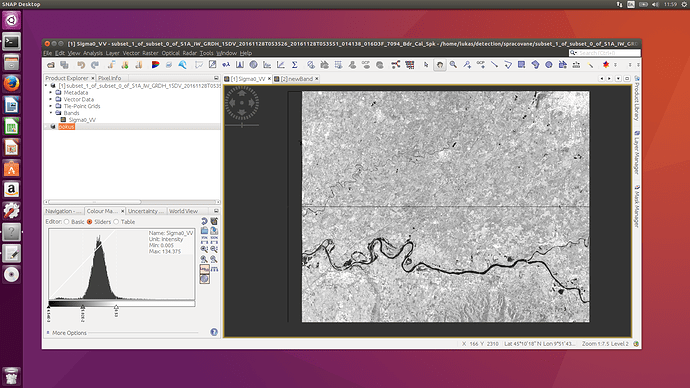Open the Raster menu
Screen dimensions: 690x388
click(150, 53)
